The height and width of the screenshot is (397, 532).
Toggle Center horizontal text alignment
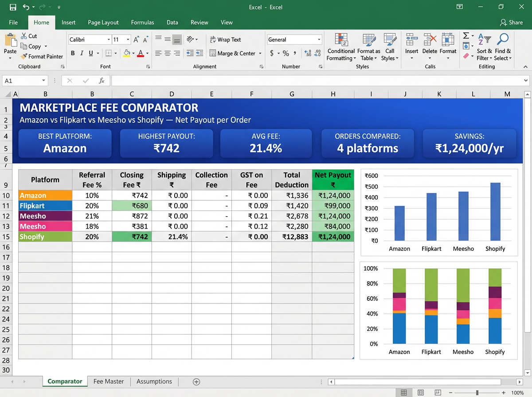tap(168, 53)
